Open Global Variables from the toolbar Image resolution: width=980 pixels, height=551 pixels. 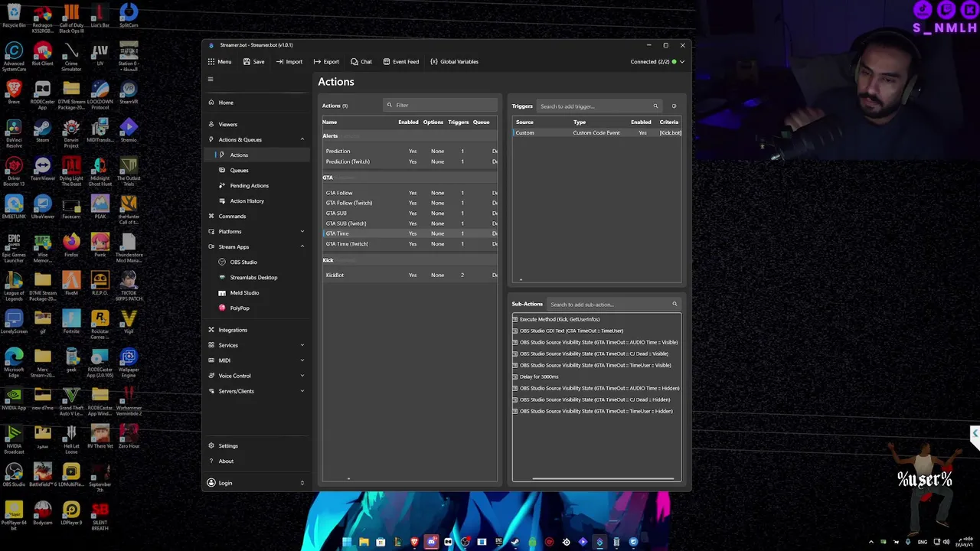[x=454, y=61]
